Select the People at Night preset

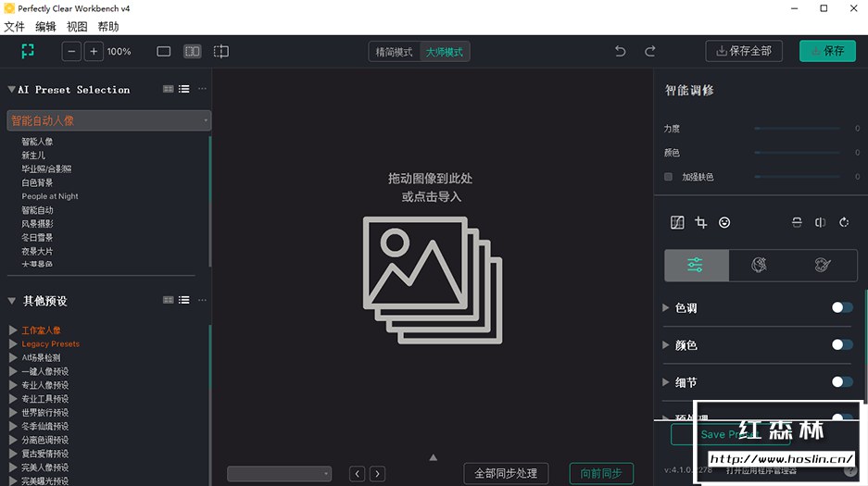(x=50, y=196)
